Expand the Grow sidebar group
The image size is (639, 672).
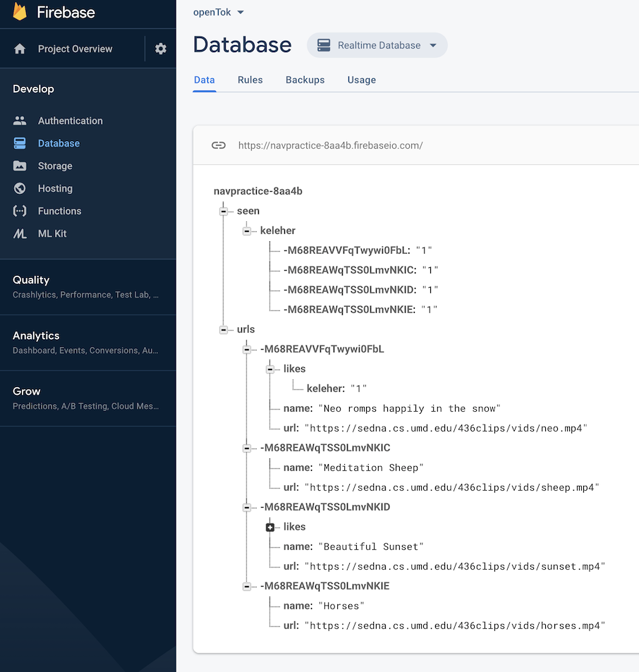[88, 398]
